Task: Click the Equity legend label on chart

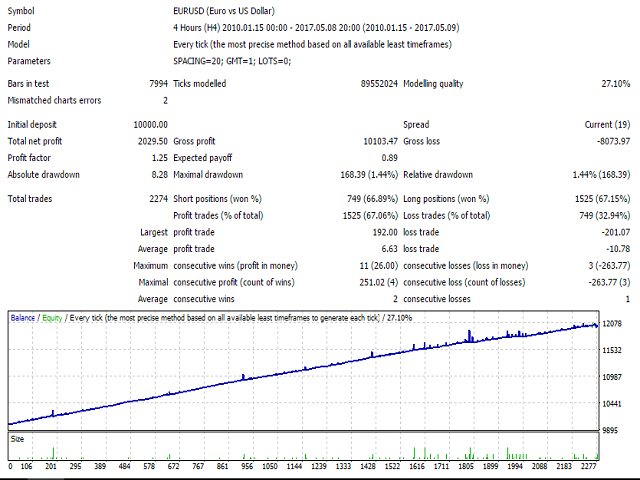Action: coord(54,318)
